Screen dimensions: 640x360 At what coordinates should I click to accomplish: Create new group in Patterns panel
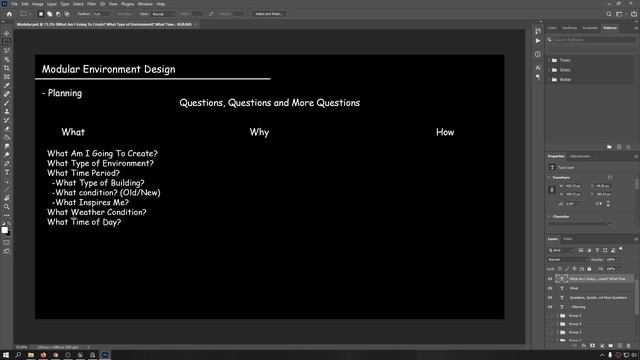609,147
